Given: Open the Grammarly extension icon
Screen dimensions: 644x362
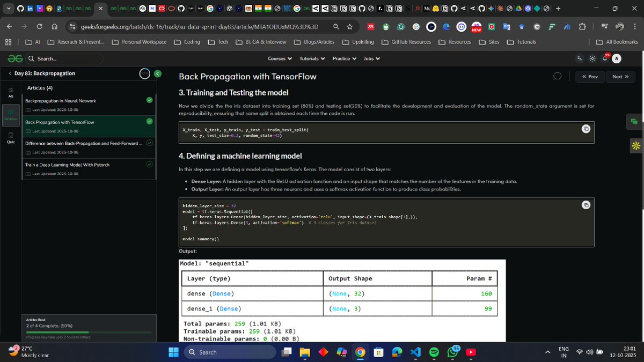Looking at the screenshot, I should [401, 26].
